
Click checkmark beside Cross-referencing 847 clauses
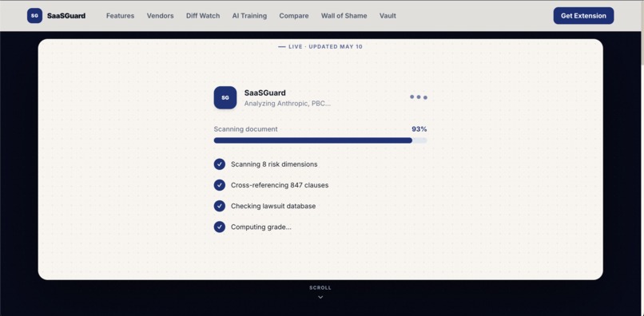point(219,185)
